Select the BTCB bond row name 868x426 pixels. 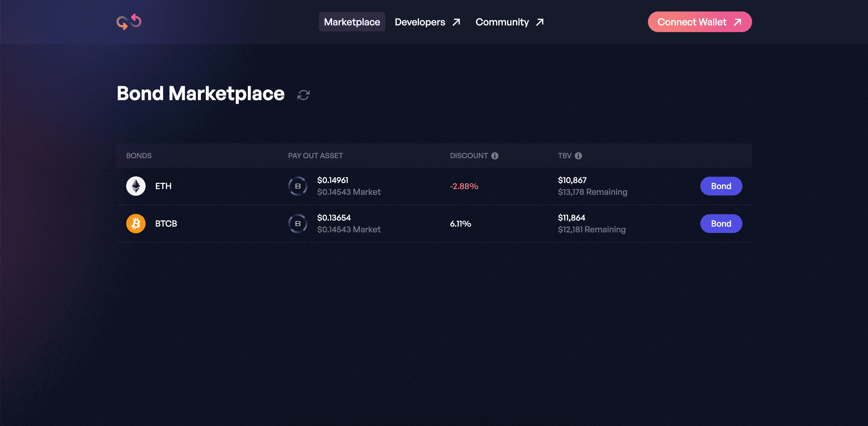pos(166,224)
